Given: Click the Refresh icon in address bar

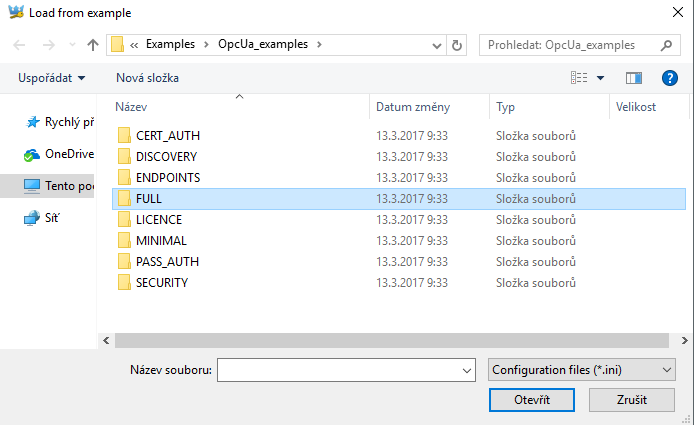Looking at the screenshot, I should coord(458,45).
